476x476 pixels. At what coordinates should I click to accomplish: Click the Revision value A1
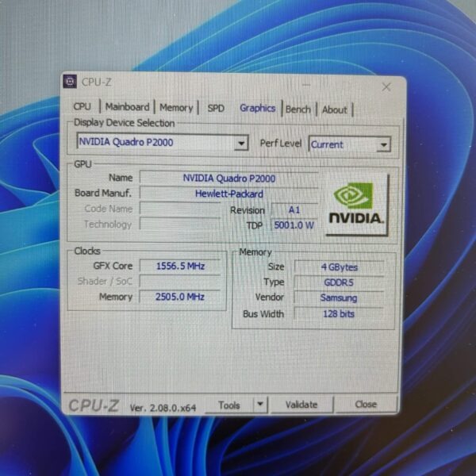click(x=294, y=209)
